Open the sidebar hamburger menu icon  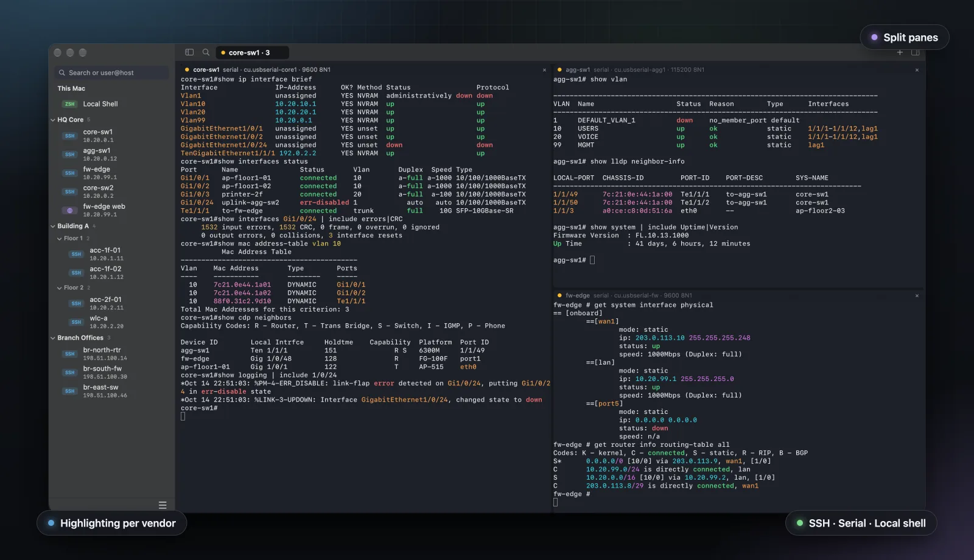163,505
